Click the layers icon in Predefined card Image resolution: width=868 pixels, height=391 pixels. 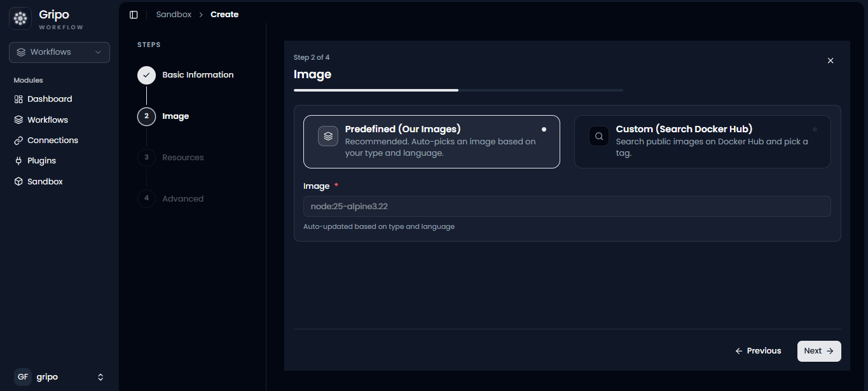328,136
